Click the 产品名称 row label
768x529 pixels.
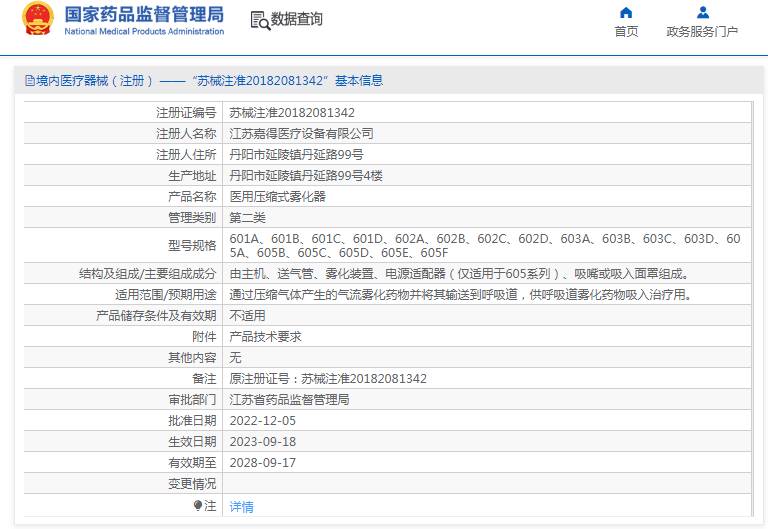click(192, 196)
